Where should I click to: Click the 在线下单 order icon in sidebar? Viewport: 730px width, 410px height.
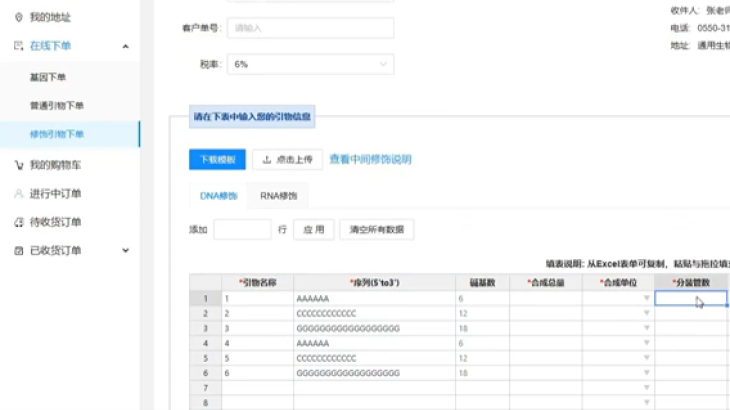coord(19,46)
